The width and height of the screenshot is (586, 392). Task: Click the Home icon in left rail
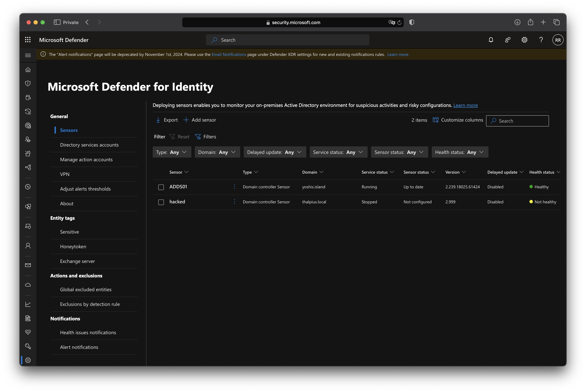pyautogui.click(x=28, y=70)
